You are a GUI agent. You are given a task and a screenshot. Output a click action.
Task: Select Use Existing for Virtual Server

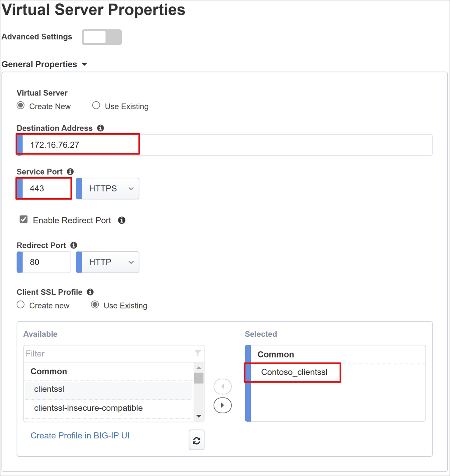96,105
